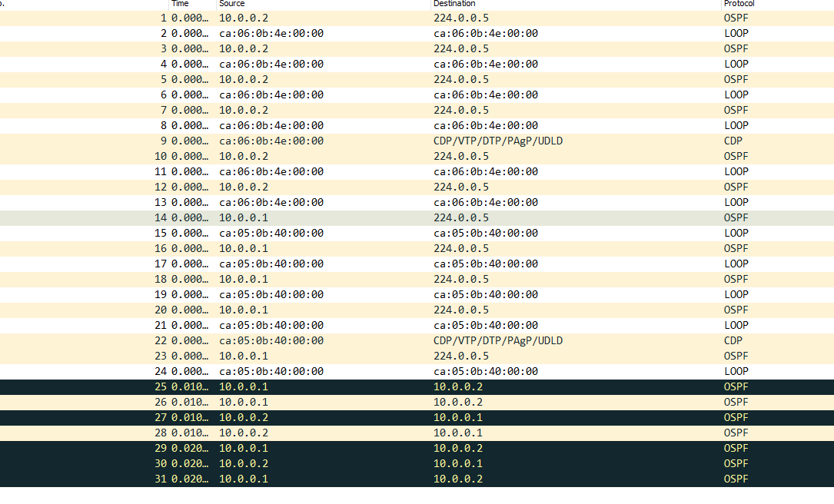Screen dimensions: 834x504
Task: Click source 10.0.0.1 in packet 20
Action: (x=244, y=310)
